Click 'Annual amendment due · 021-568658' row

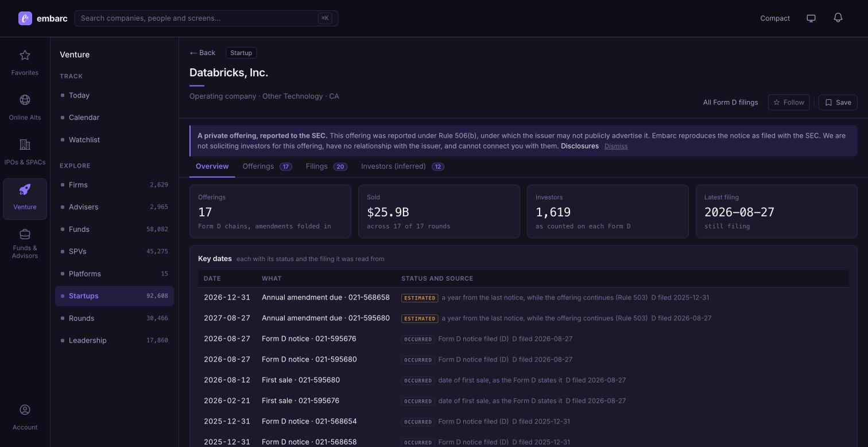524,298
